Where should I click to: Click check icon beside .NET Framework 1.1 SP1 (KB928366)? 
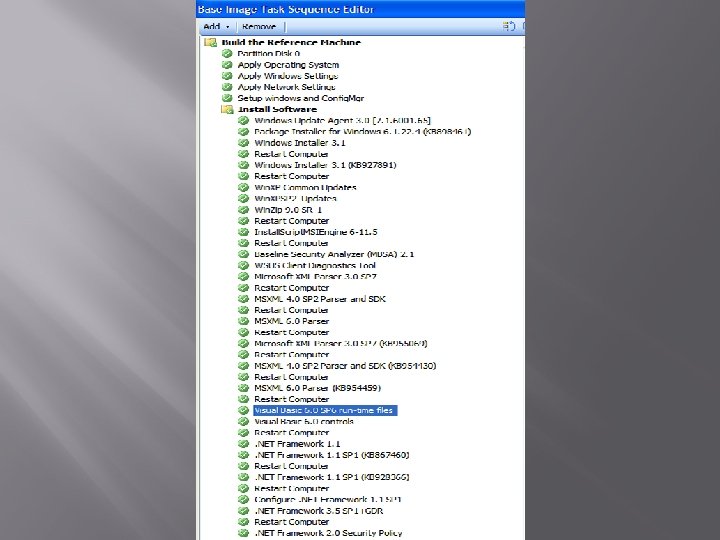[243, 478]
